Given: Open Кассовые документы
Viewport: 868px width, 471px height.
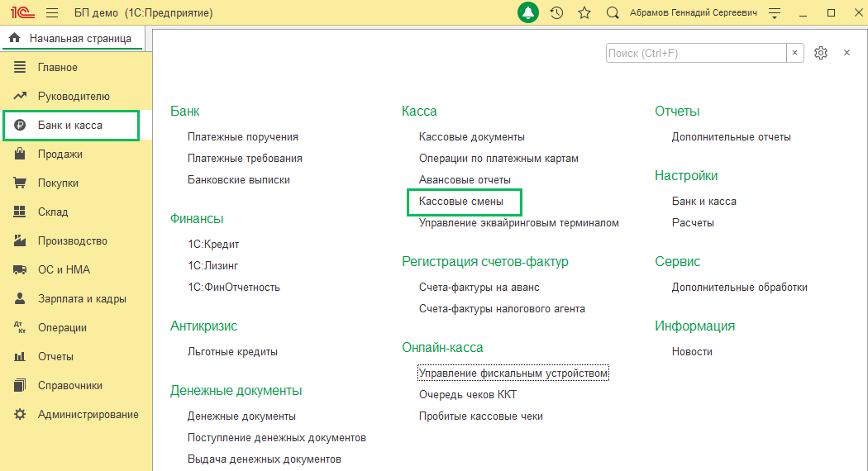Looking at the screenshot, I should coord(472,136).
